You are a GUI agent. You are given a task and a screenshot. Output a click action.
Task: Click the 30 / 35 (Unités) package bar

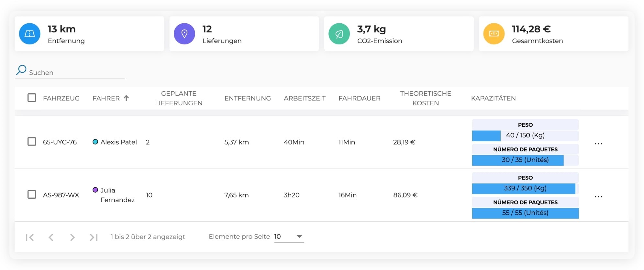525,160
